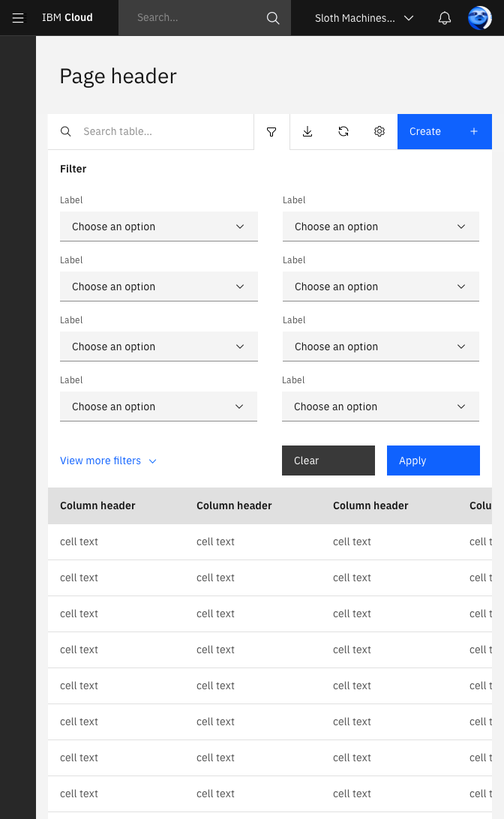Open the notifications bell
Image resolution: width=504 pixels, height=819 pixels.
pos(445,18)
